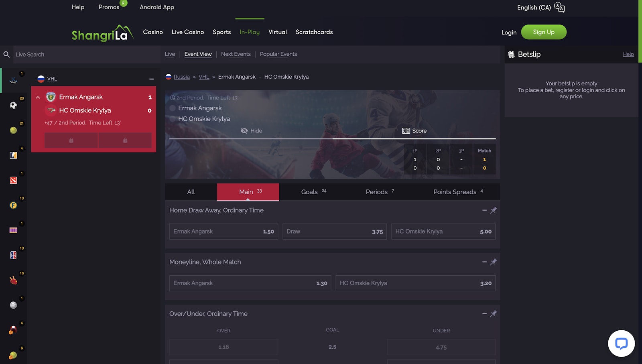Click the Live Search input field
This screenshot has width=642, height=364.
coord(86,55)
